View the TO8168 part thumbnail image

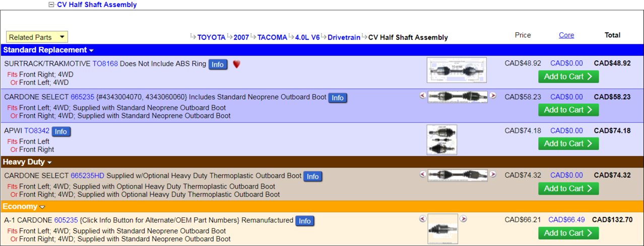[457, 70]
